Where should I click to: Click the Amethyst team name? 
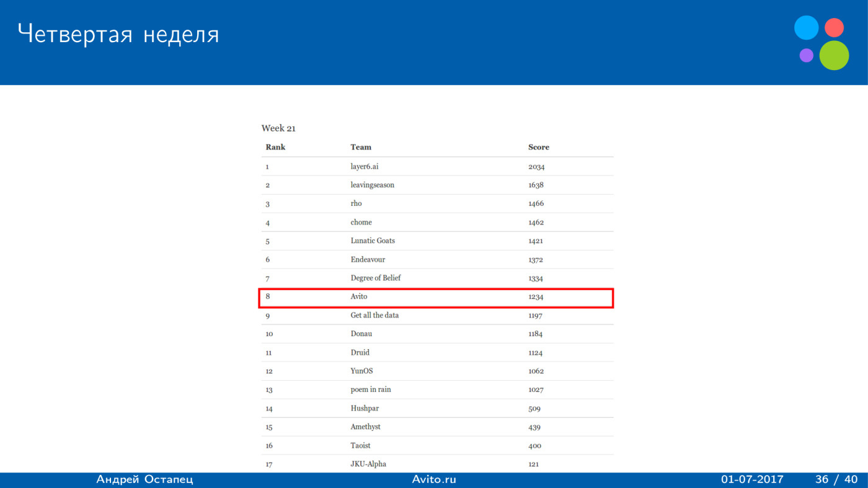tap(366, 427)
